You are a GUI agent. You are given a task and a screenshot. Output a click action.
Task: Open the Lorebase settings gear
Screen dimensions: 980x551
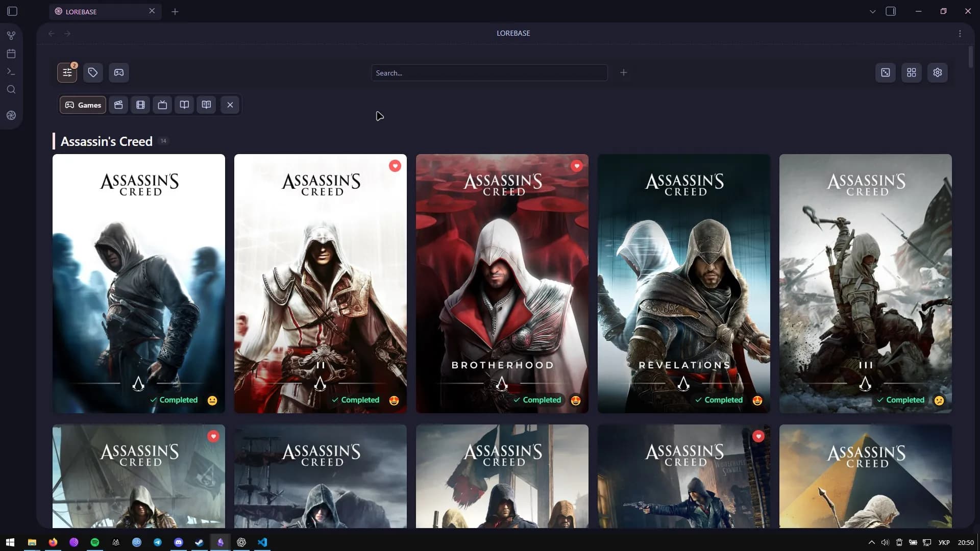click(938, 72)
